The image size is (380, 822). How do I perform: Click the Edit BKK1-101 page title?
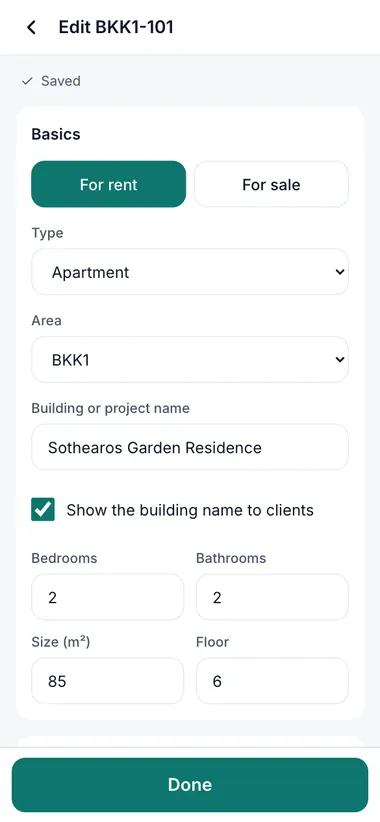(x=116, y=27)
